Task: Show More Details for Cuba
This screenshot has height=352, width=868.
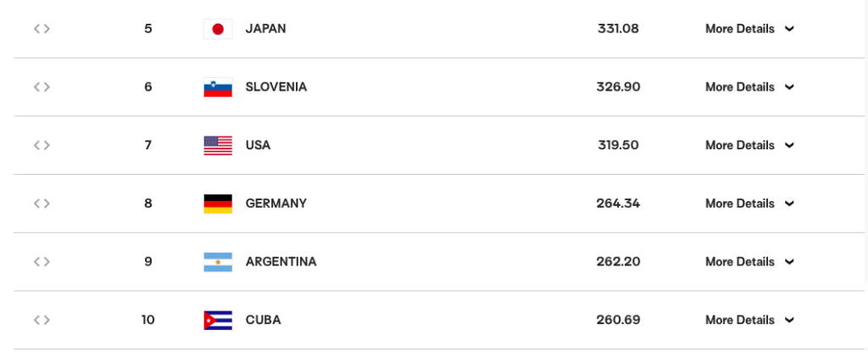Action: [749, 320]
